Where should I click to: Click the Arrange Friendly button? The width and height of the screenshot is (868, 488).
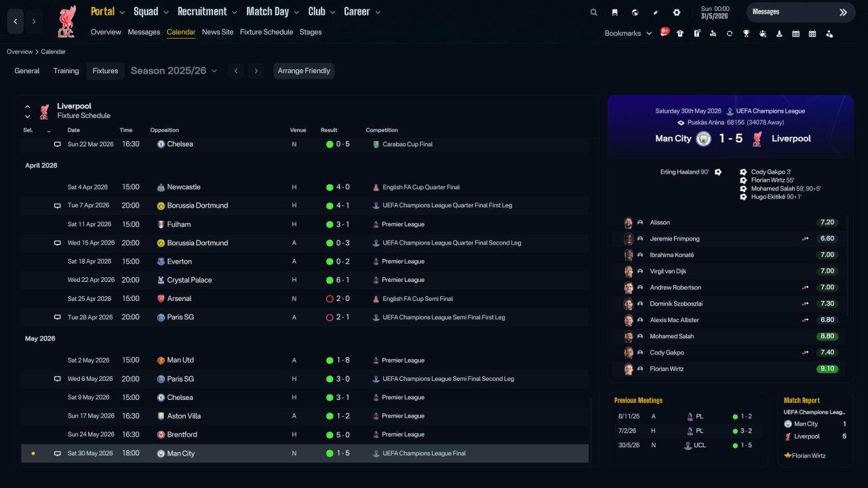304,70
